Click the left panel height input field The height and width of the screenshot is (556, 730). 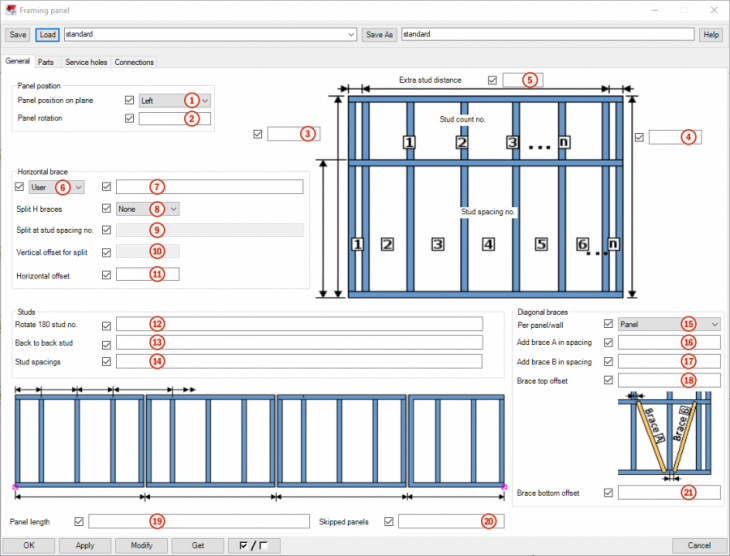click(x=294, y=134)
